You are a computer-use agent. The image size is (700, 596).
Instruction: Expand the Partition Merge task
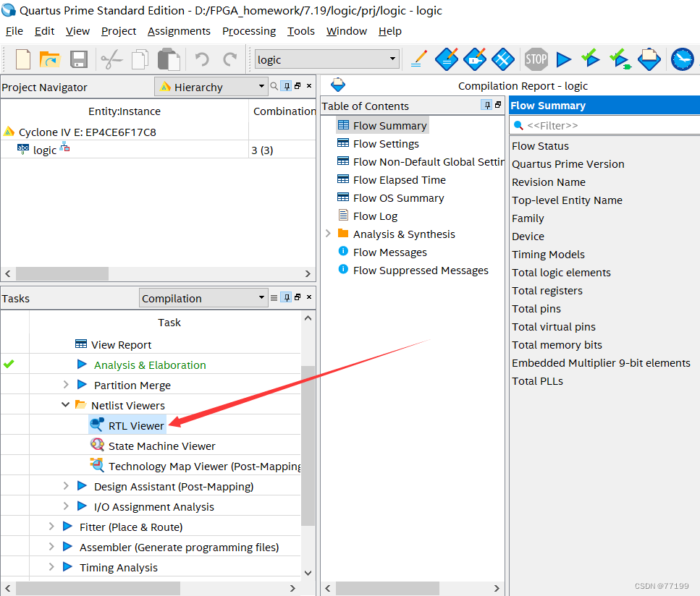click(66, 385)
